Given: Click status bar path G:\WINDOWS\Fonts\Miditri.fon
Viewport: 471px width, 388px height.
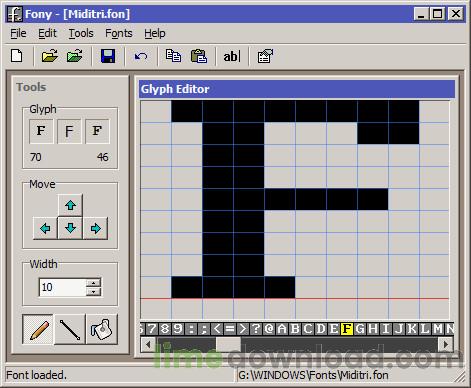Looking at the screenshot, I should click(313, 375).
